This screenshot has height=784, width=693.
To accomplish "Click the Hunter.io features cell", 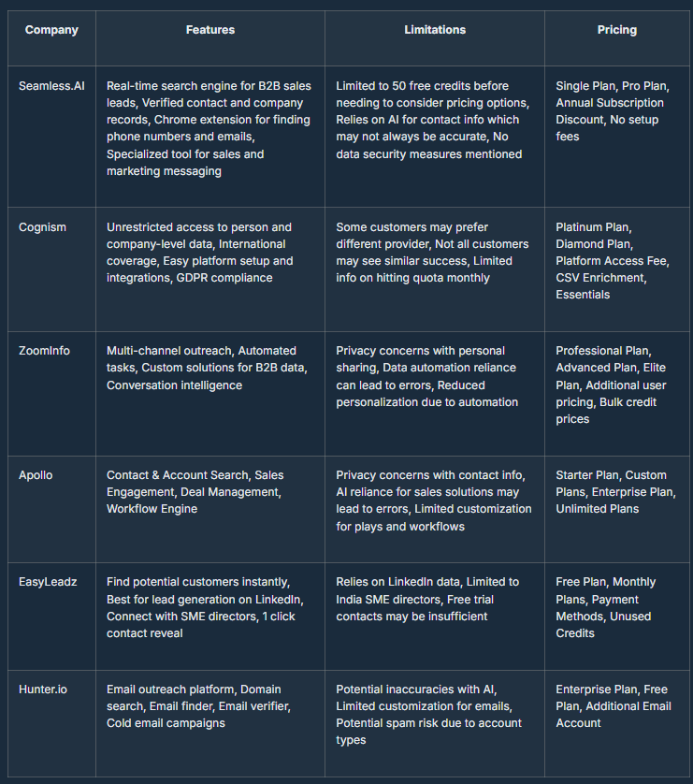I will pos(199,706).
